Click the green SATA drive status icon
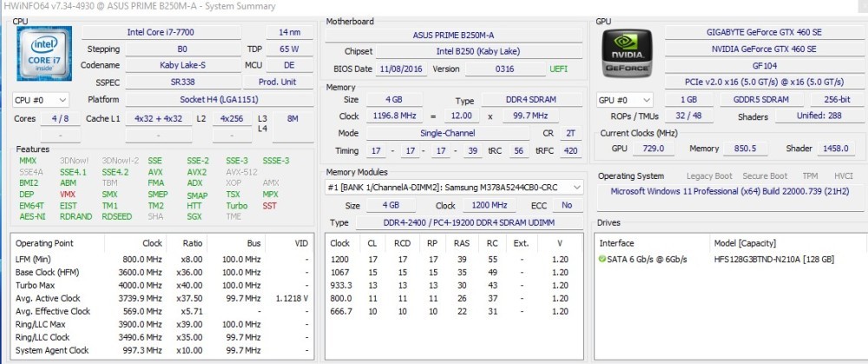 tap(603, 259)
